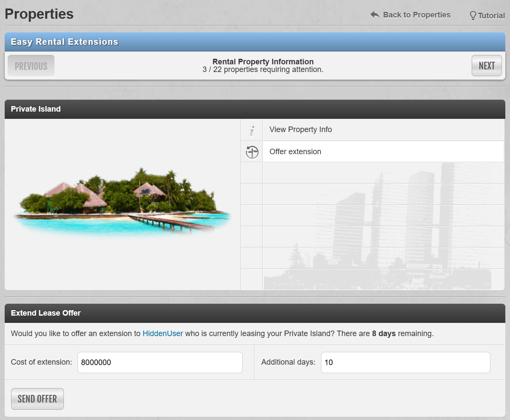
Task: Click the Offer extension clock icon
Action: [252, 152]
